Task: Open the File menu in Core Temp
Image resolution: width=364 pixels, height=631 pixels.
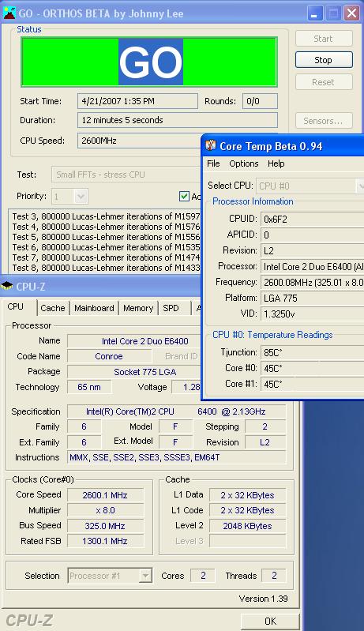Action: 213,163
